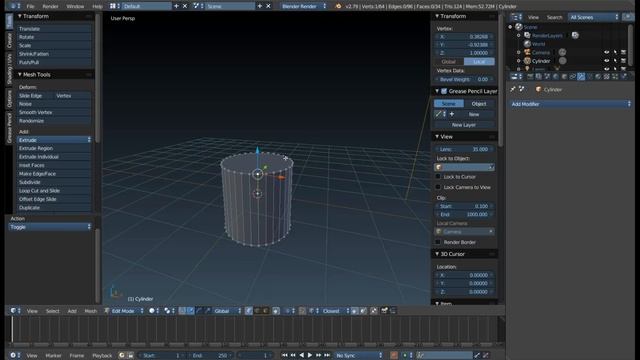Hide the Cylinder using its eye icon
The image size is (640, 360).
coord(607,61)
